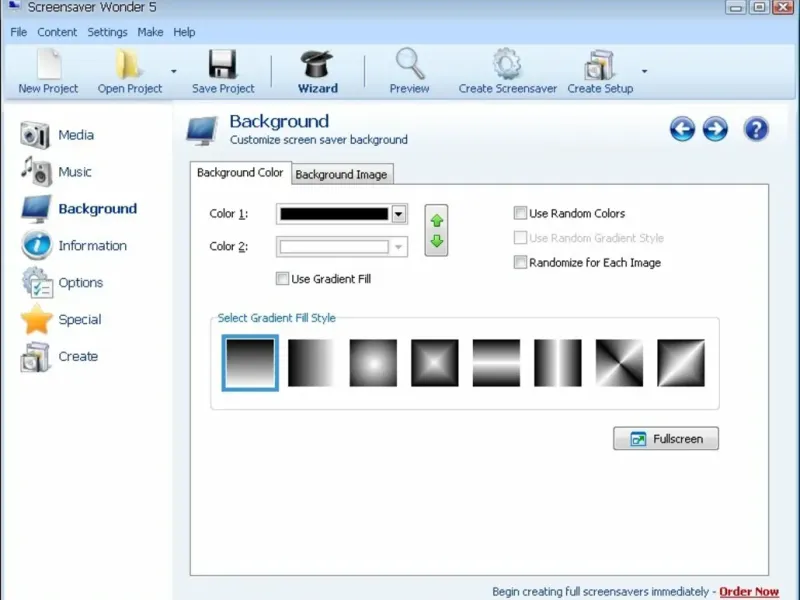
Task: Toggle Use Random Gradient Style checkbox
Action: [520, 238]
